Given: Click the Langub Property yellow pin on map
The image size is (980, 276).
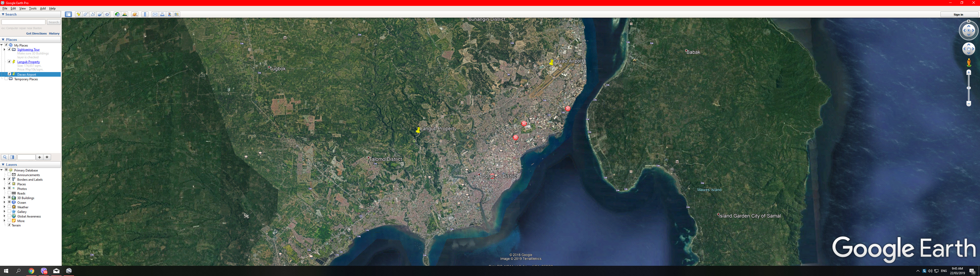Looking at the screenshot, I should [x=418, y=130].
